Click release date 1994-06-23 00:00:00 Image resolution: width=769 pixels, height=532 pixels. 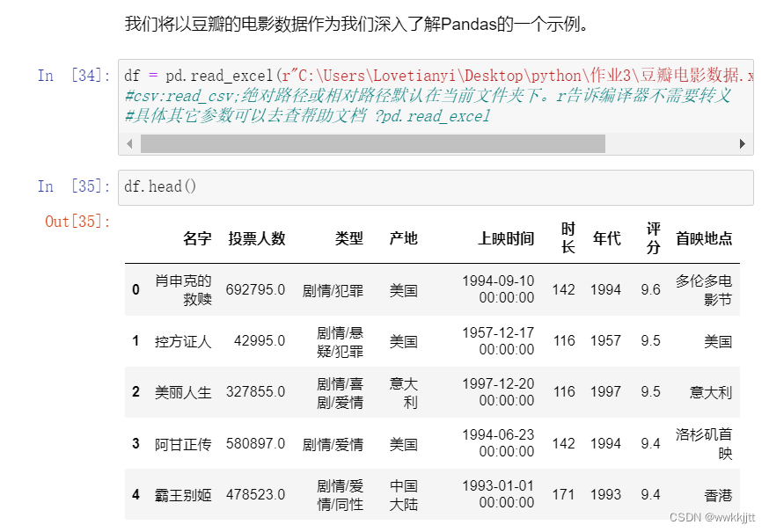(498, 443)
